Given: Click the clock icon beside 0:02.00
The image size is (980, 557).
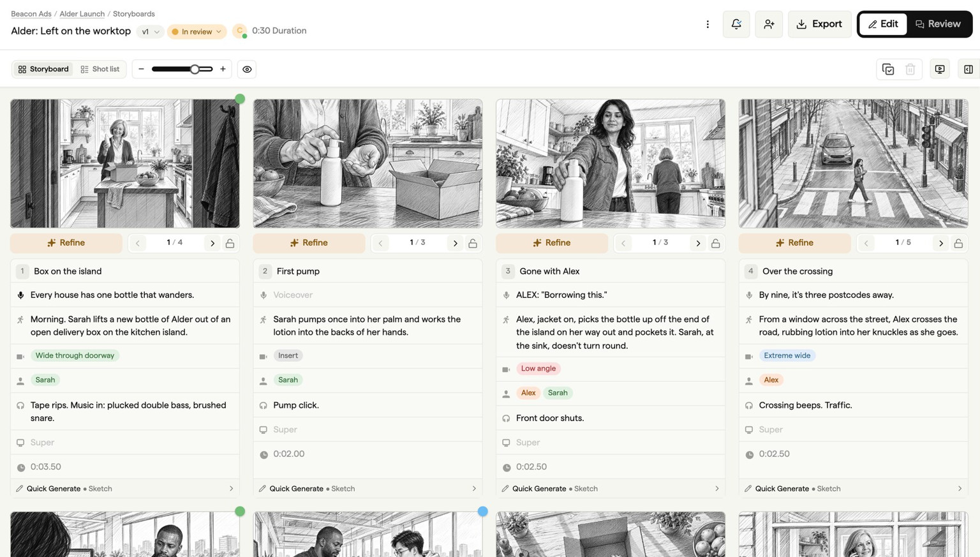Looking at the screenshot, I should pyautogui.click(x=264, y=454).
